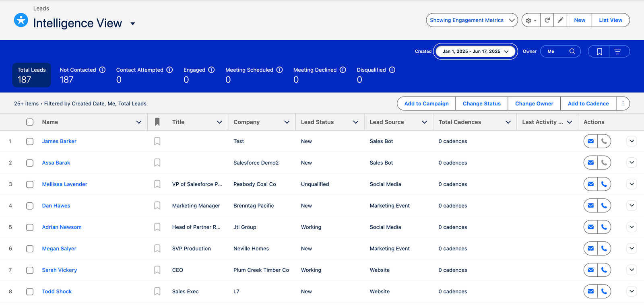Viewport: 644px width, 305px height.
Task: Open Title column dropdown chevron
Action: (219, 122)
